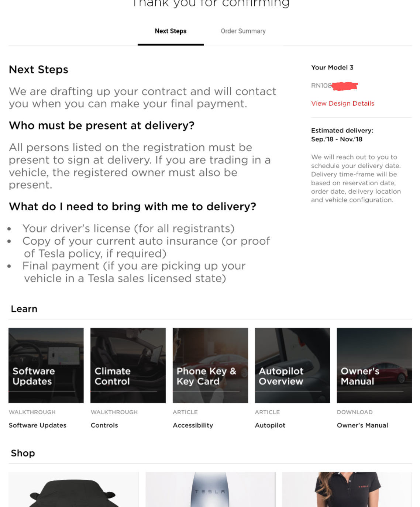The image size is (420, 507).
Task: Click the Owner's Manual caption link
Action: pyautogui.click(x=362, y=425)
